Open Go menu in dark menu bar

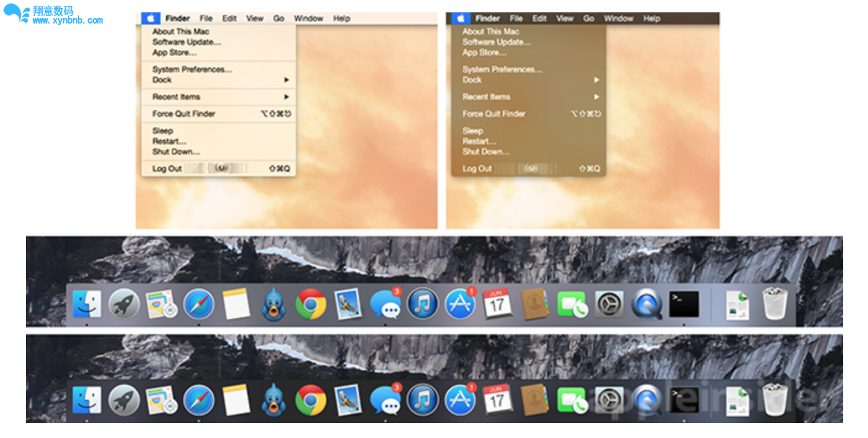[589, 19]
